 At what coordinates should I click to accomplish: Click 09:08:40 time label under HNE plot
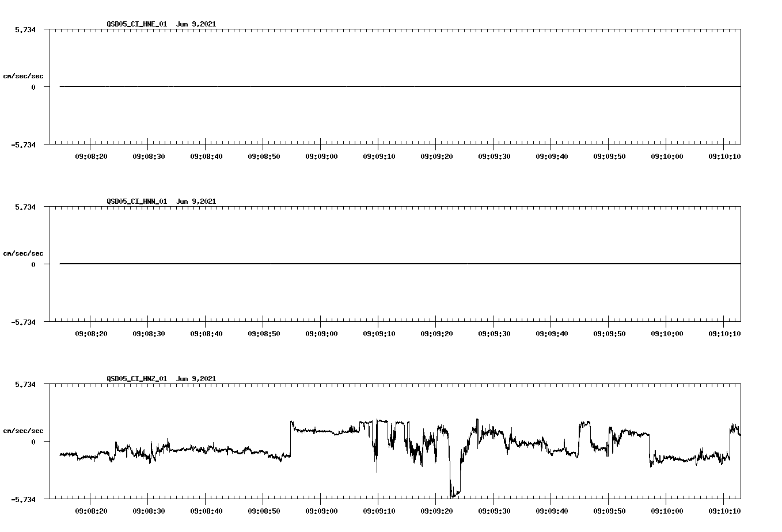206,156
